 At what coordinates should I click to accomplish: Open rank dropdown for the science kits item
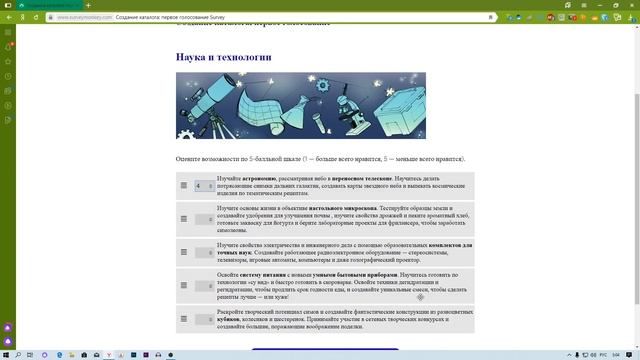204,253
